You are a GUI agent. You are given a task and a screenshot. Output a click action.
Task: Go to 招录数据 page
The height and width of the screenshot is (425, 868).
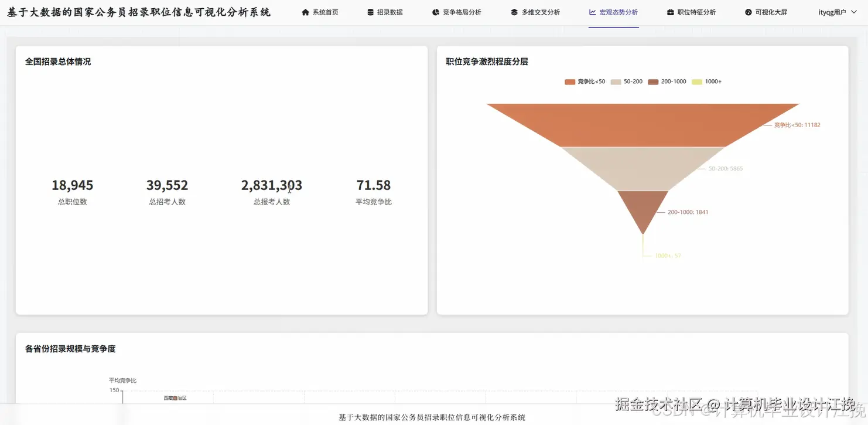click(385, 12)
